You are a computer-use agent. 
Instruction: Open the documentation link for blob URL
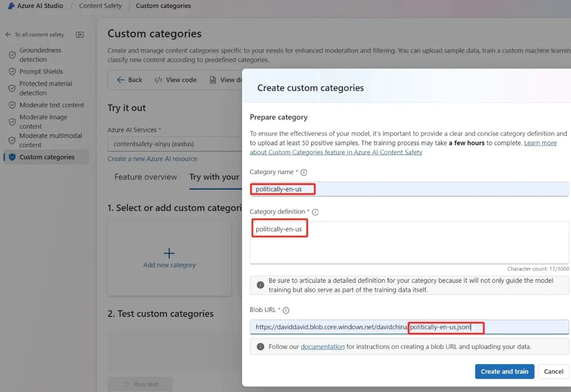click(323, 347)
